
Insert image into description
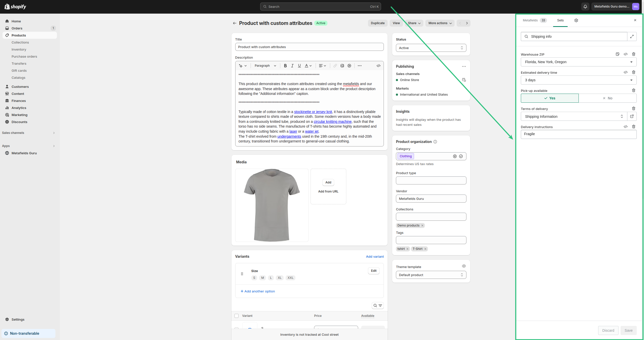tap(342, 66)
